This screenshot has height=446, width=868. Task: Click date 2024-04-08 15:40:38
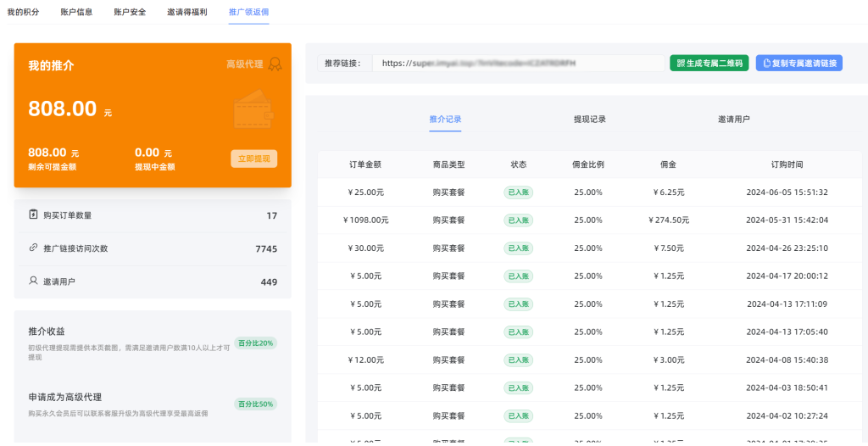coord(787,360)
